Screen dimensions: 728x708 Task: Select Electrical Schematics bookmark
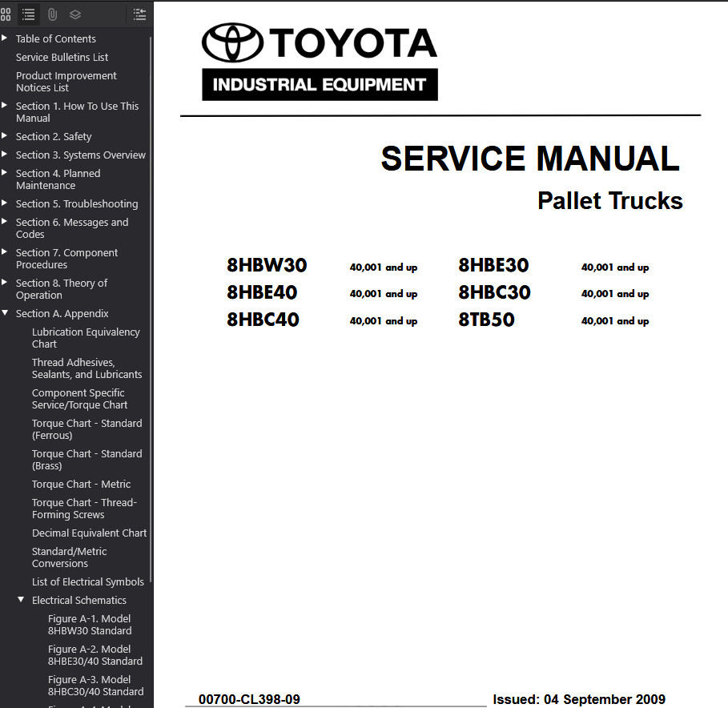click(79, 601)
